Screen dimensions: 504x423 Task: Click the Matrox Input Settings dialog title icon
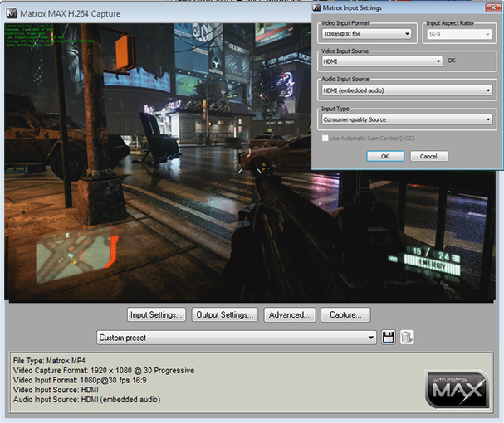click(316, 7)
